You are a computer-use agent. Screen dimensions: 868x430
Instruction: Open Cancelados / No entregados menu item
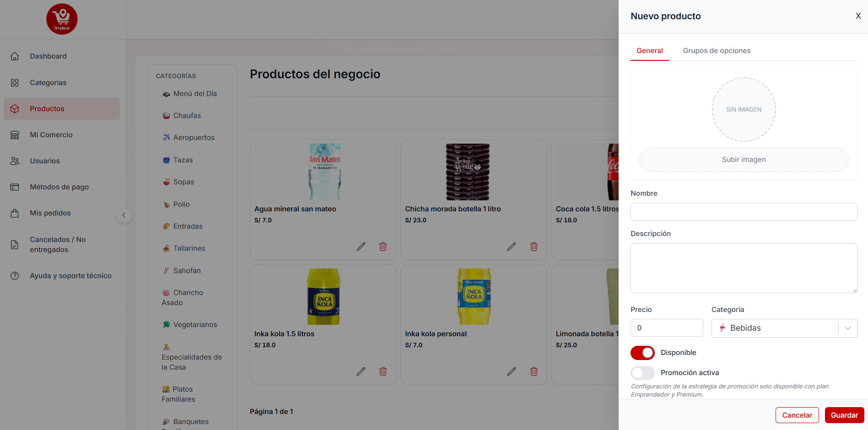[x=62, y=245]
